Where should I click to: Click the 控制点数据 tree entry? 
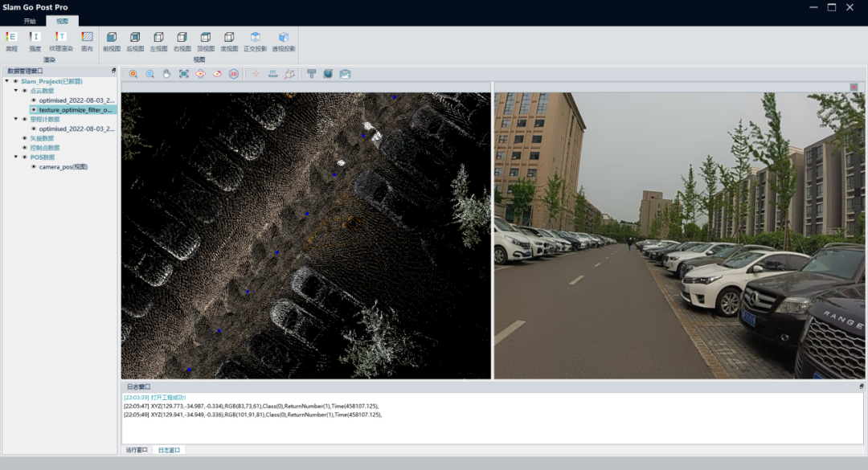coord(45,148)
